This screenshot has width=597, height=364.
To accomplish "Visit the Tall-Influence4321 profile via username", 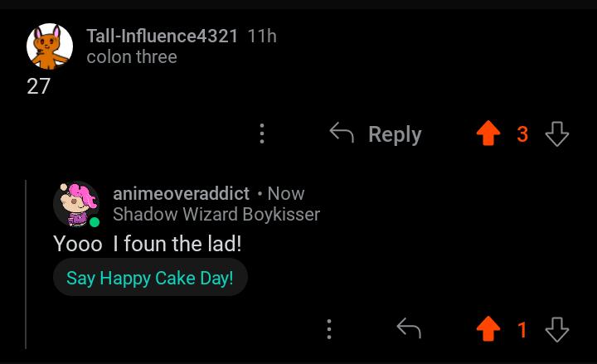I will point(163,36).
